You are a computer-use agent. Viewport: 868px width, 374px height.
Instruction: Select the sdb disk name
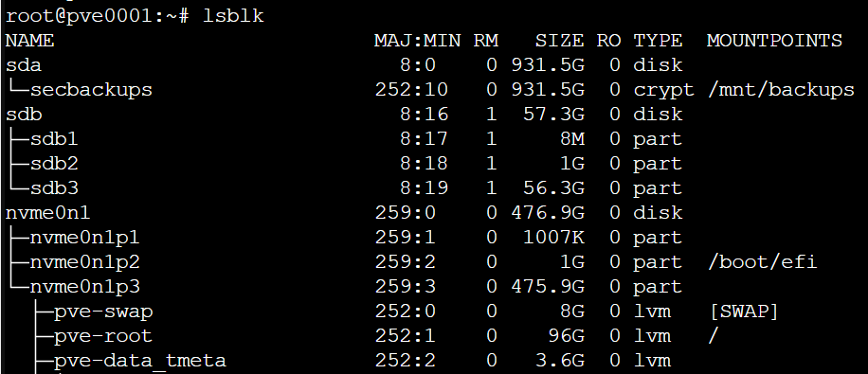tap(24, 114)
